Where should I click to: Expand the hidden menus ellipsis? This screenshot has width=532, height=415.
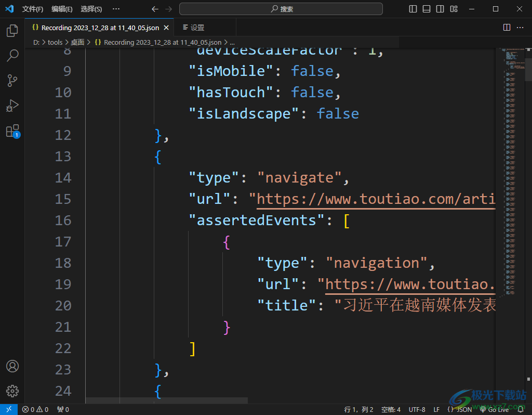(x=116, y=9)
